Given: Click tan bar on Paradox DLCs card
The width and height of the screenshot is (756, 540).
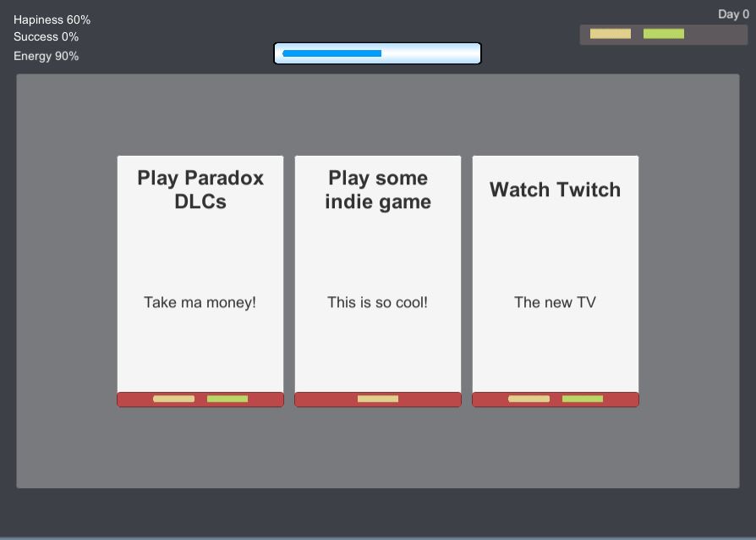Looking at the screenshot, I should coord(173,399).
